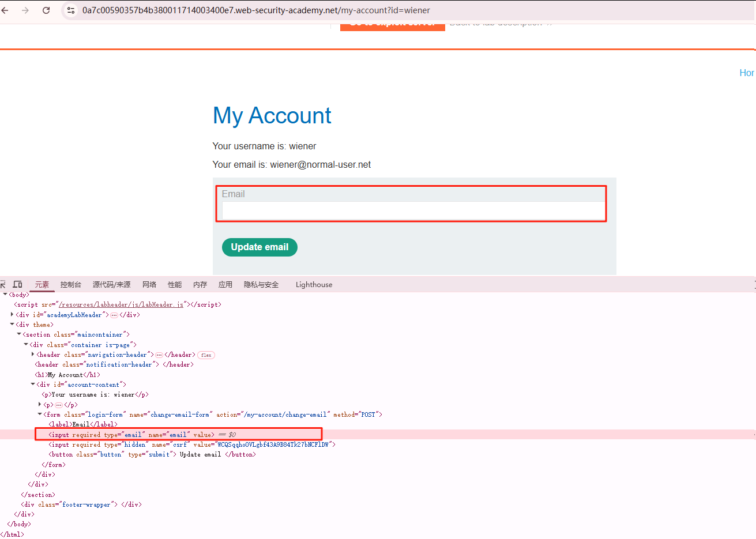Select the script src row in DOM tree
Viewport: 756px width, 539px height.
378,304
